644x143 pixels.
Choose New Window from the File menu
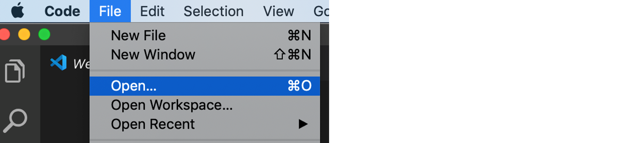205,54
